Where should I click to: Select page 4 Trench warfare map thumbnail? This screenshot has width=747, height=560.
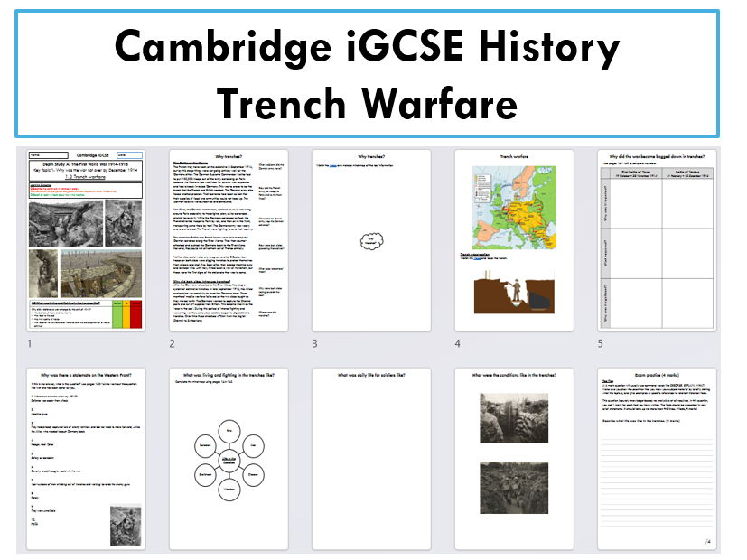click(x=514, y=240)
